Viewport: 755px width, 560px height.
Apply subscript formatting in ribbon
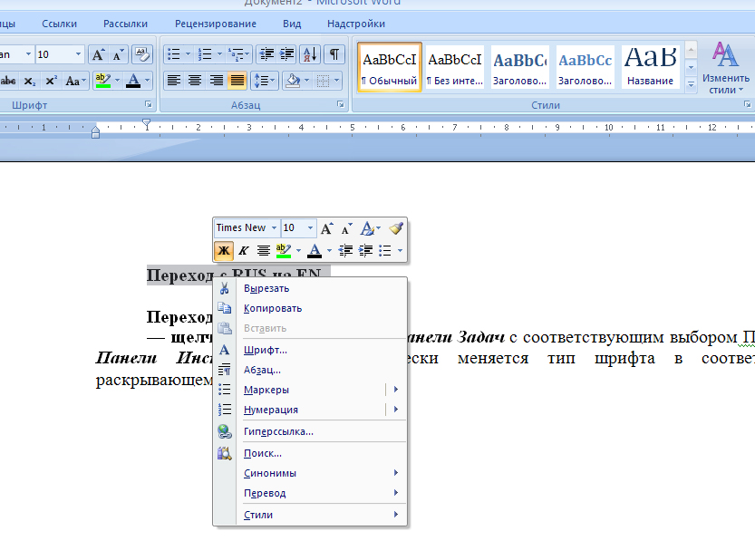click(30, 81)
